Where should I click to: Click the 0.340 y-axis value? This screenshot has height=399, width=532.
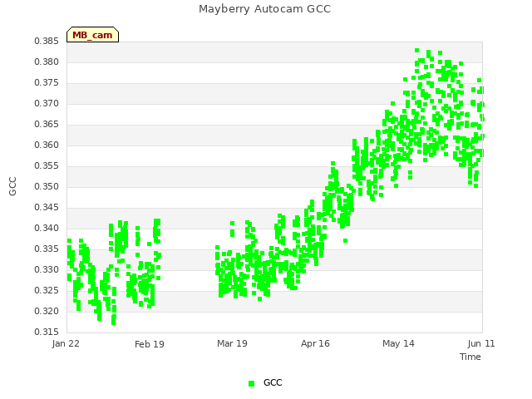pyautogui.click(x=47, y=228)
